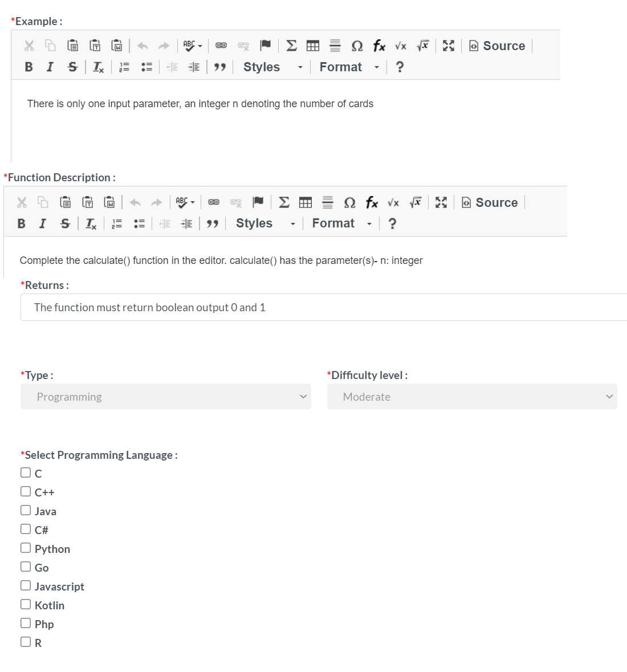Click Italic in the Function Description toolbar
This screenshot has height=672, width=627.
click(42, 223)
